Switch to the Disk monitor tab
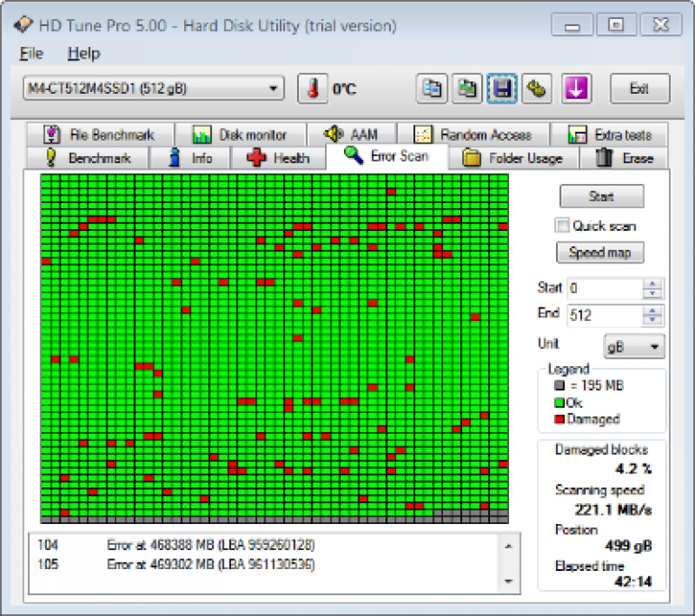The image size is (695, 616). (240, 135)
